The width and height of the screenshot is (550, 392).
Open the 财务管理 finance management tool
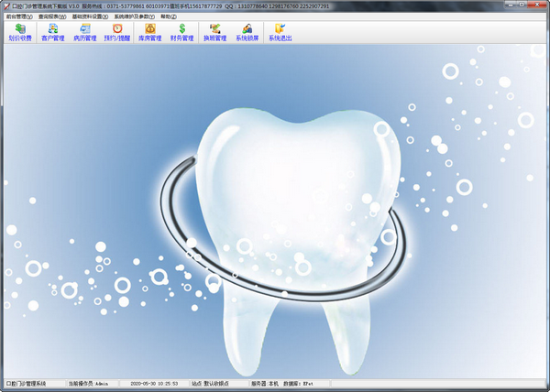pyautogui.click(x=181, y=33)
